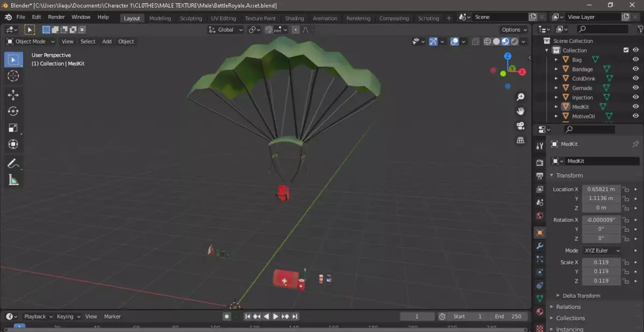
Task: Select the Transform tool
Action: (13, 144)
